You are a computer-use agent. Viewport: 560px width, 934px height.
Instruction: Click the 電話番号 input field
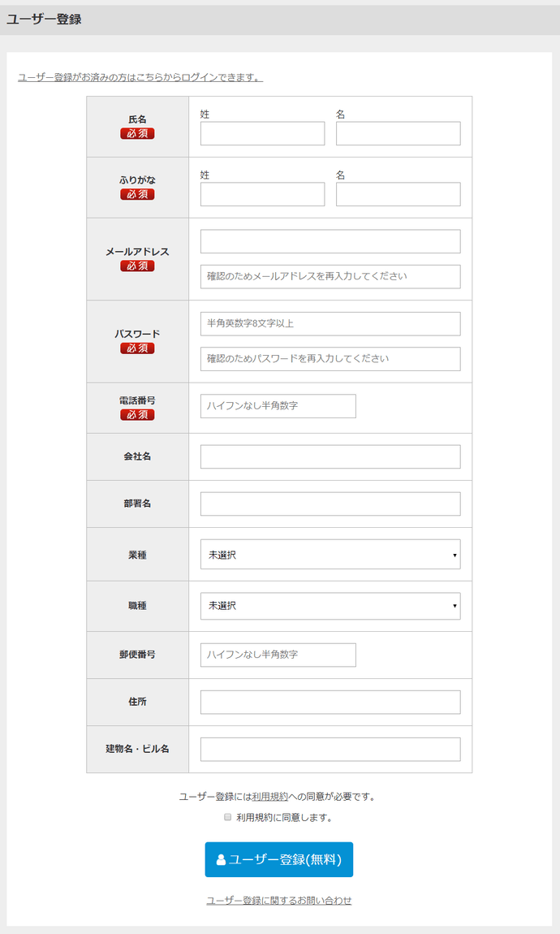pos(278,405)
